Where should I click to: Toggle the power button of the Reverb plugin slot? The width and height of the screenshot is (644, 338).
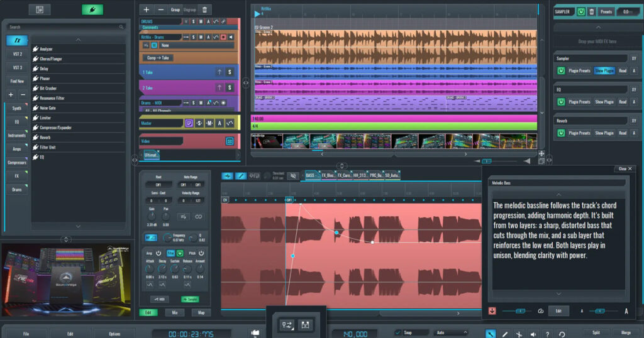(561, 133)
